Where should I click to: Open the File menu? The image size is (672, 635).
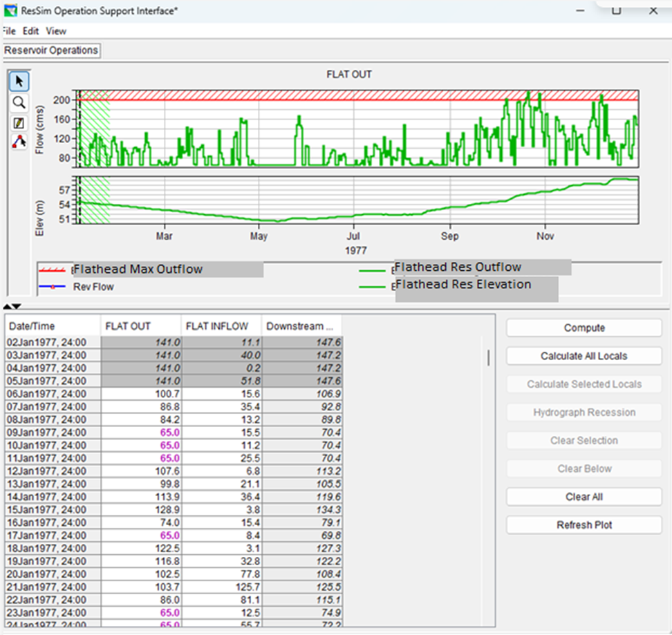[8, 31]
